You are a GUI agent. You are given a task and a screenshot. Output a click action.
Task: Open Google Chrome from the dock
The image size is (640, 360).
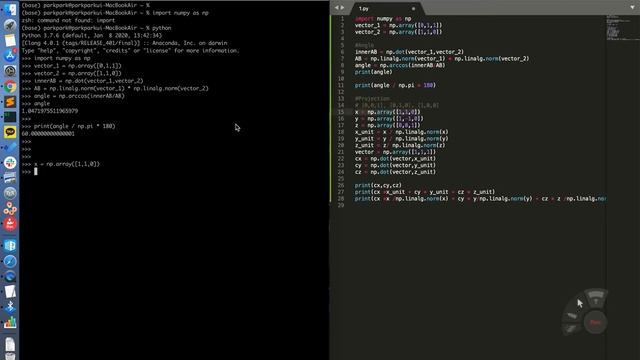pyautogui.click(x=10, y=87)
